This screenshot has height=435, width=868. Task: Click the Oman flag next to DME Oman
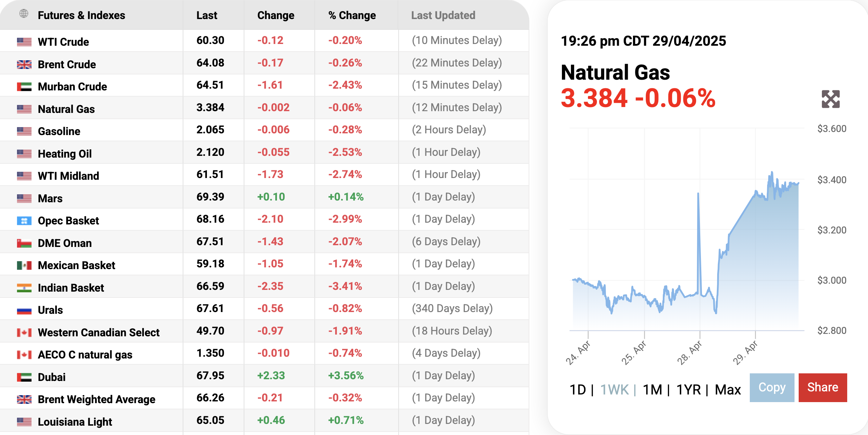pos(24,243)
